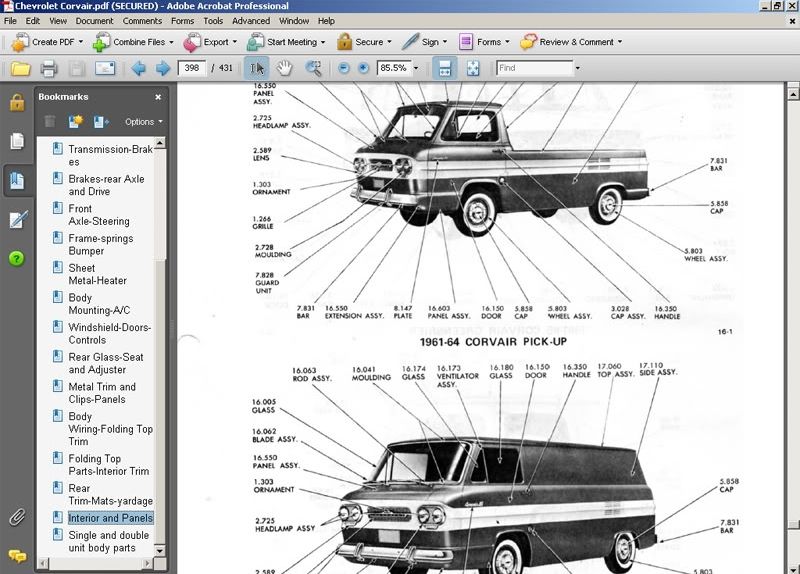Activate the Marquee Zoom tool
The width and height of the screenshot is (800, 574).
[313, 69]
